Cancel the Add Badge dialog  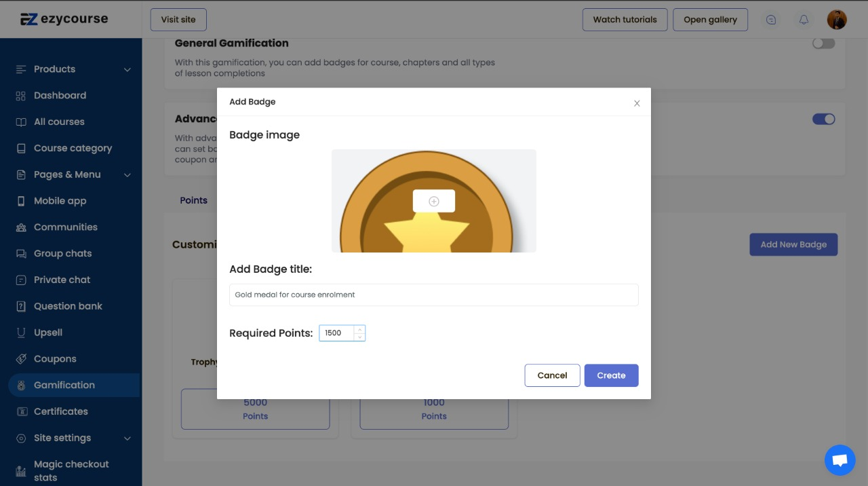pos(552,375)
